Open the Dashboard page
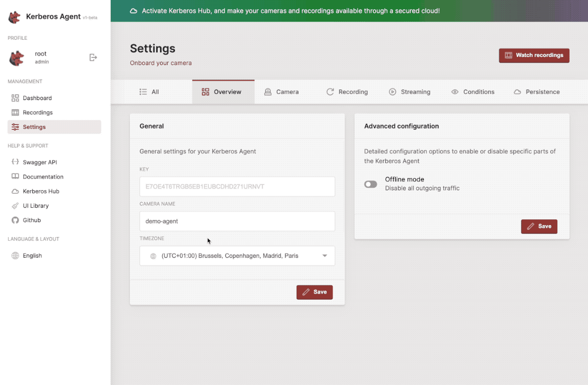The image size is (588, 385). (x=36, y=98)
